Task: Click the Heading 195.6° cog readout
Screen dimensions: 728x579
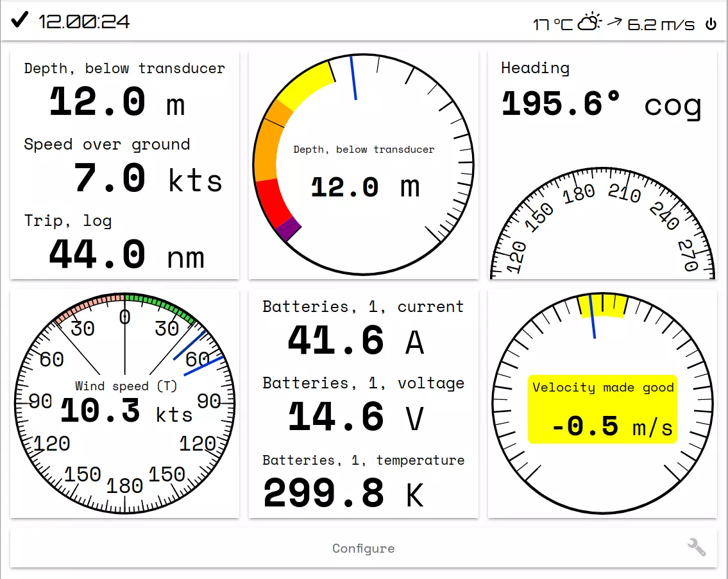Action: (601, 104)
